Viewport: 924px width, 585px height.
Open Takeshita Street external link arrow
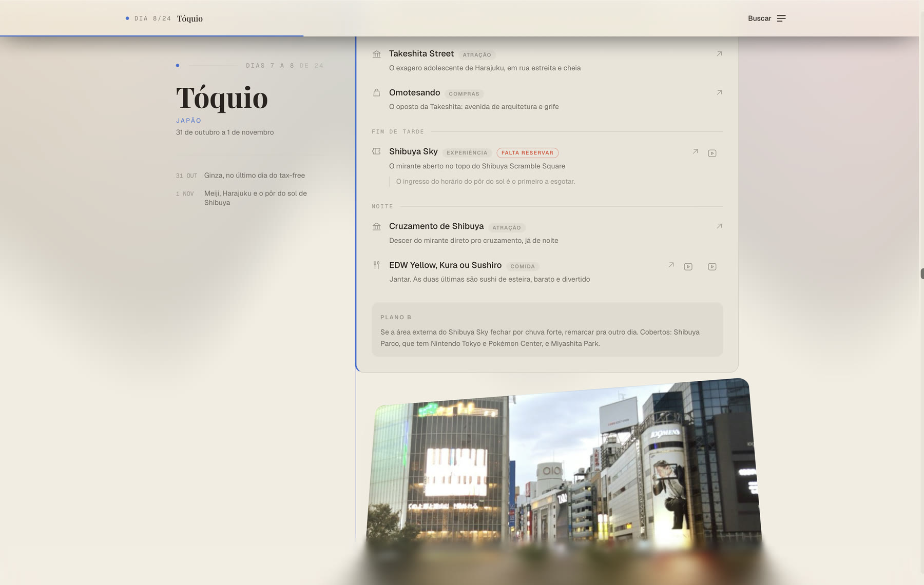(719, 54)
